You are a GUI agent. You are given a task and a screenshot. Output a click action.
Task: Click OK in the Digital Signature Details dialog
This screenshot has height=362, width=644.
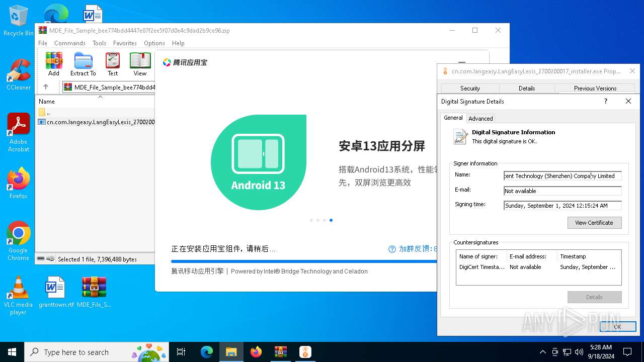[x=617, y=327]
